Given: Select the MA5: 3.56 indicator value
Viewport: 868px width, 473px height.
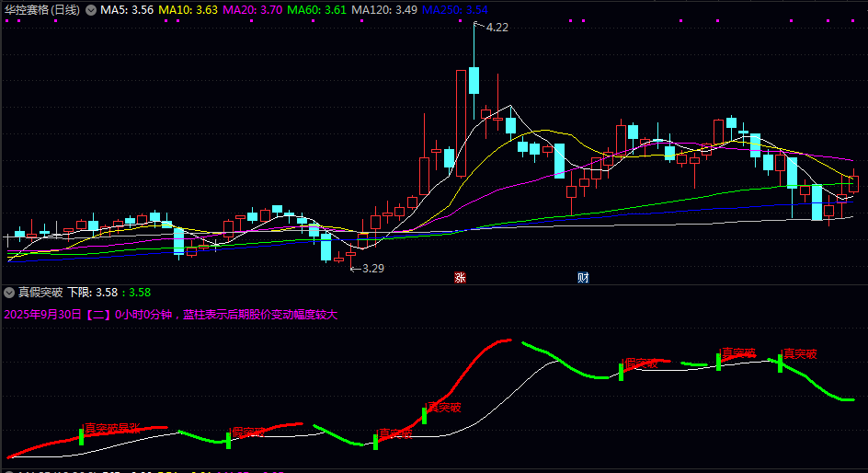Looking at the screenshot, I should click(127, 10).
